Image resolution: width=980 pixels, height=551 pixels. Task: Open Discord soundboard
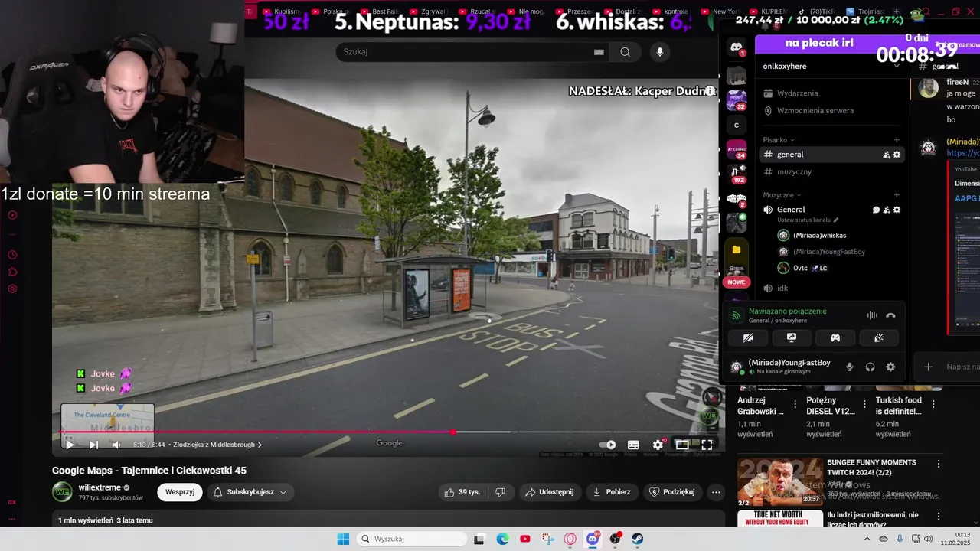[879, 337]
